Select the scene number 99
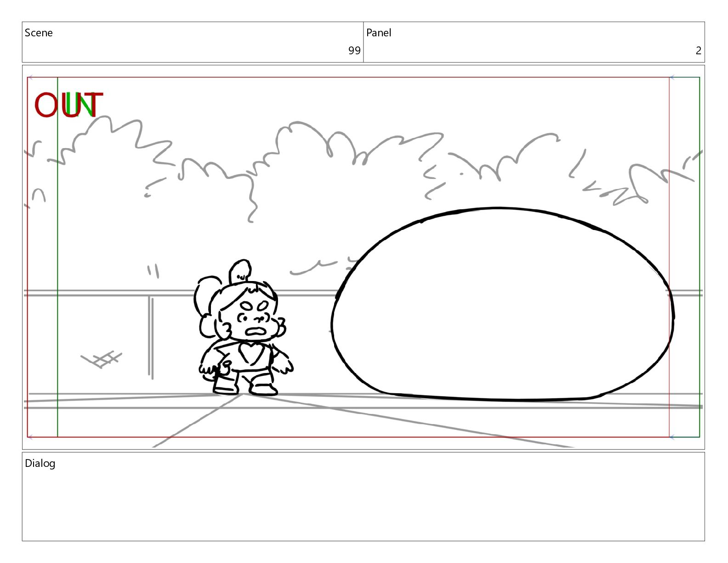The width and height of the screenshot is (728, 563). (x=354, y=51)
